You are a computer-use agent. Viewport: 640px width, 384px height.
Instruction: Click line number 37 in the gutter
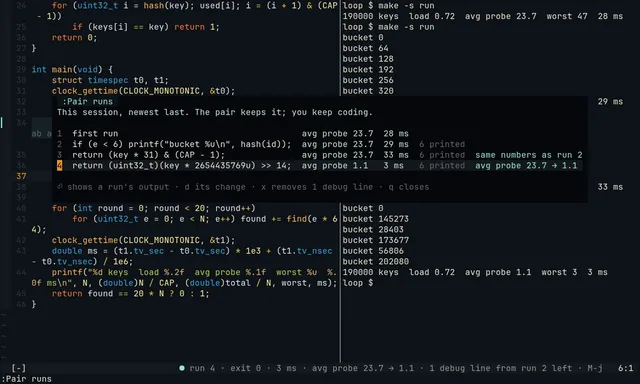(x=21, y=176)
